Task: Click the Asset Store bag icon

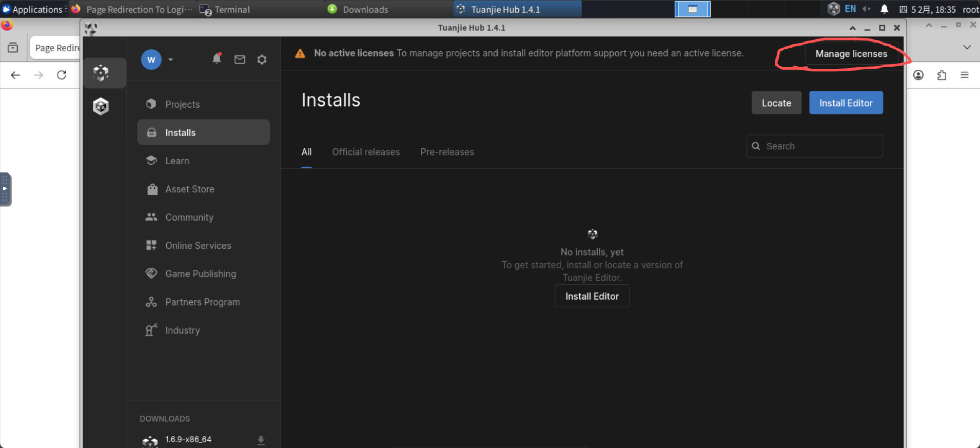Action: 152,189
